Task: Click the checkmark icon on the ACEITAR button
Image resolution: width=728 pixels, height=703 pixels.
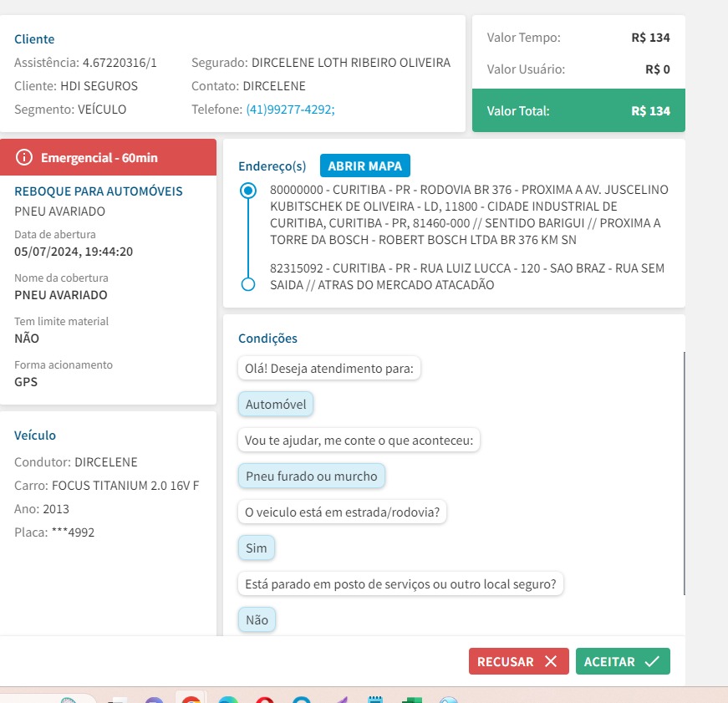Action: point(652,661)
